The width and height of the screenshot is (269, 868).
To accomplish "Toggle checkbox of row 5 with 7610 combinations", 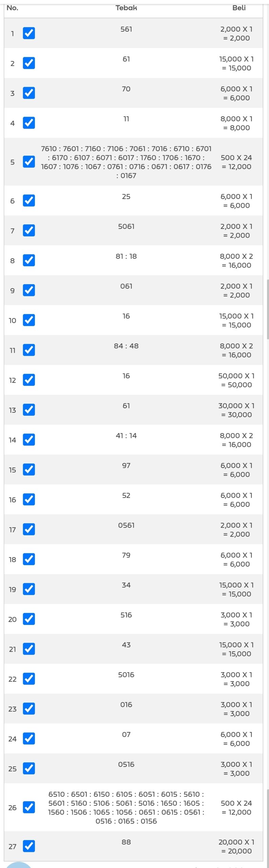I will 29,162.
